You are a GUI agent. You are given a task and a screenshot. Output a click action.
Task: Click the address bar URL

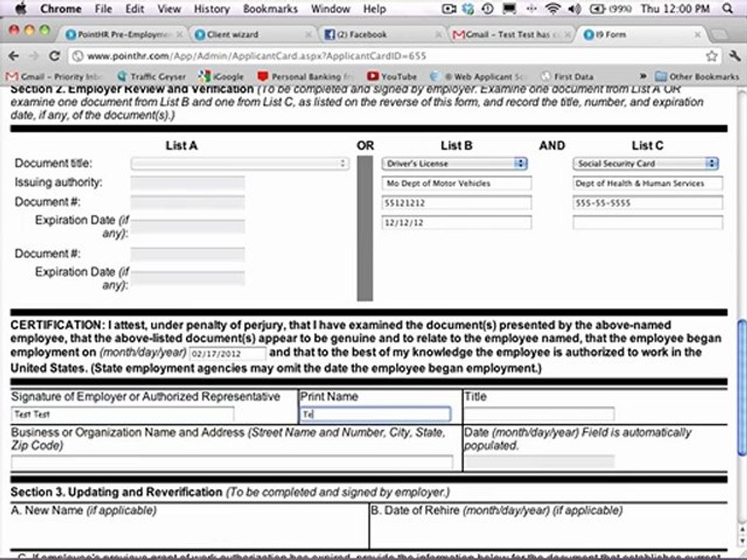256,56
